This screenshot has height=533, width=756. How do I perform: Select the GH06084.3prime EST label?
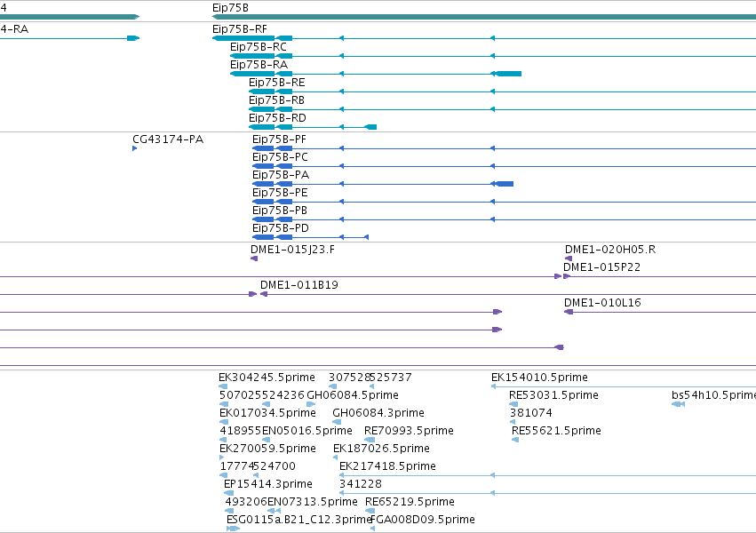[378, 413]
